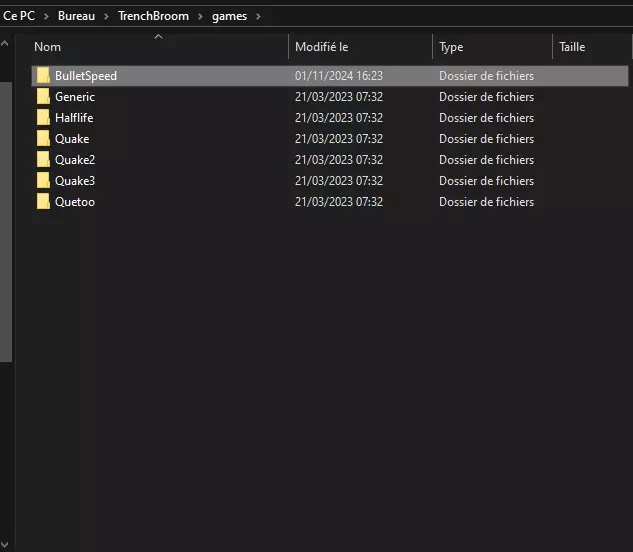Go to TrenchBroom in breadcrumb
The height and width of the screenshot is (552, 633).
click(153, 16)
